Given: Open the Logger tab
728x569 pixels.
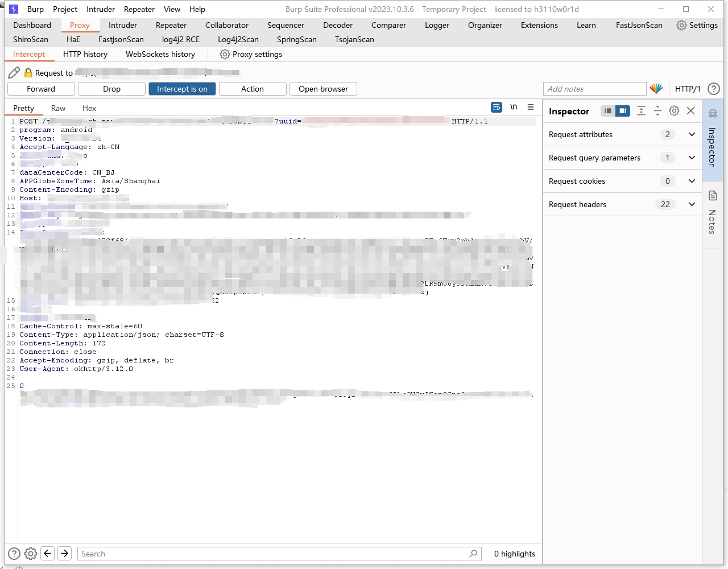Looking at the screenshot, I should pos(437,25).
